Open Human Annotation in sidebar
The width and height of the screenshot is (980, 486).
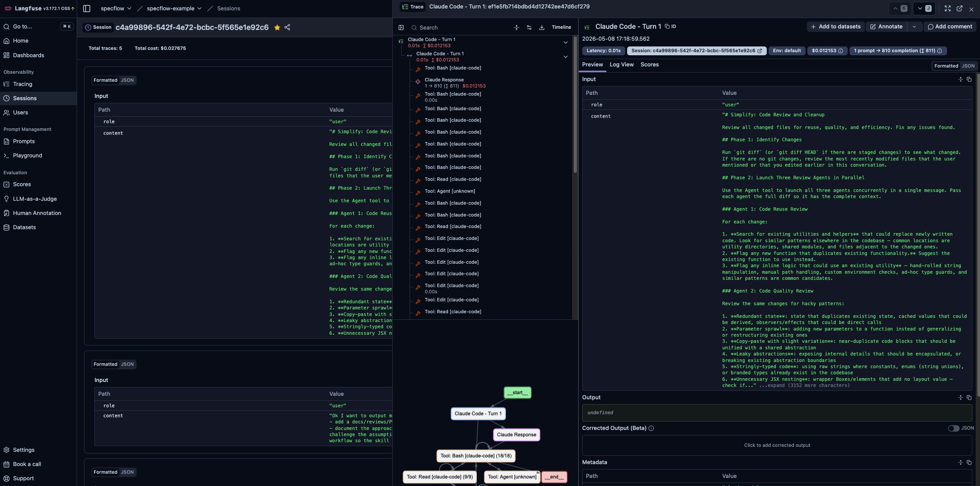click(38, 213)
